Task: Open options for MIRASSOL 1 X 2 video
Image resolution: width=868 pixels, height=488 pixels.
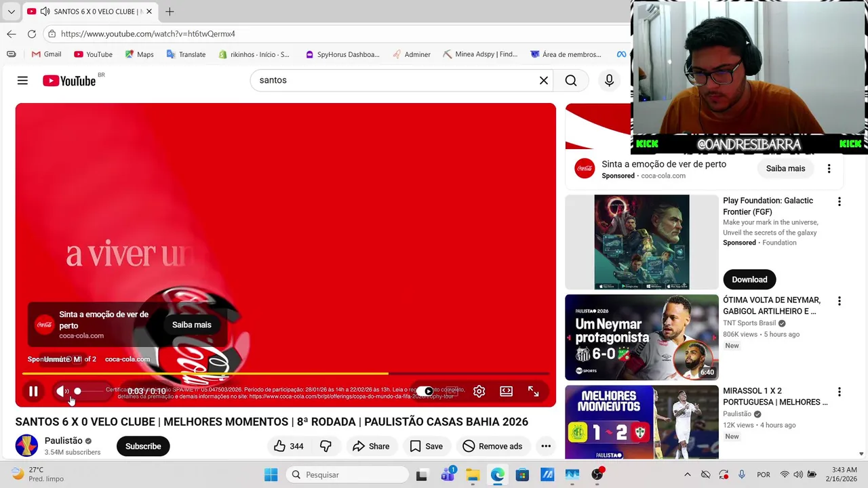Action: tap(840, 391)
